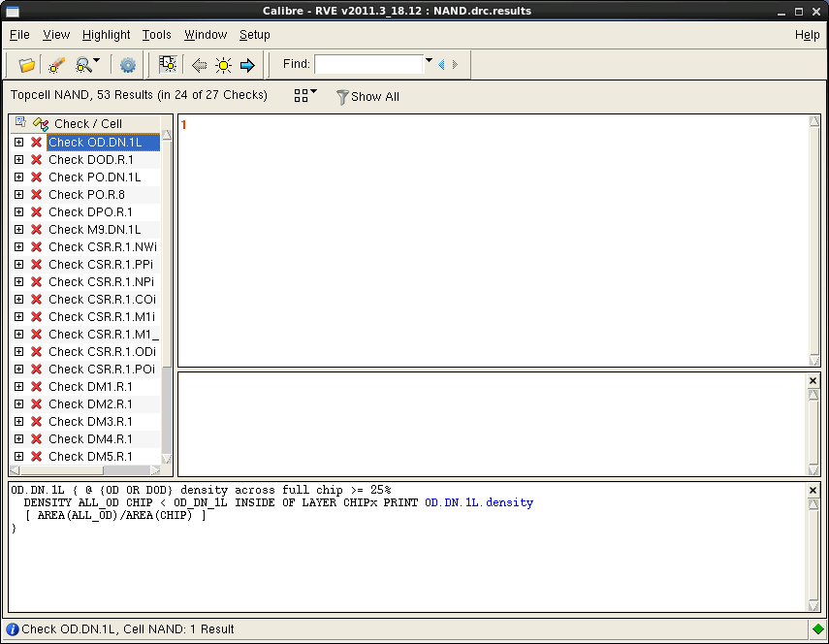Click into the Find input field
This screenshot has height=644, width=829.
368,65
